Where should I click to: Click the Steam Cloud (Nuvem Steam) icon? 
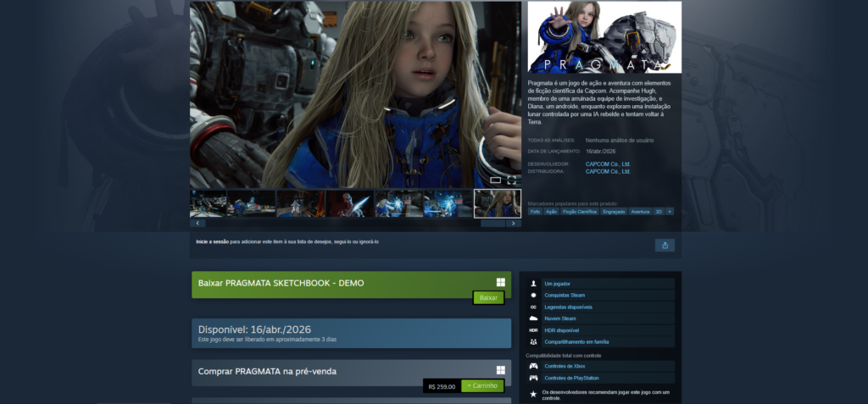click(x=533, y=318)
